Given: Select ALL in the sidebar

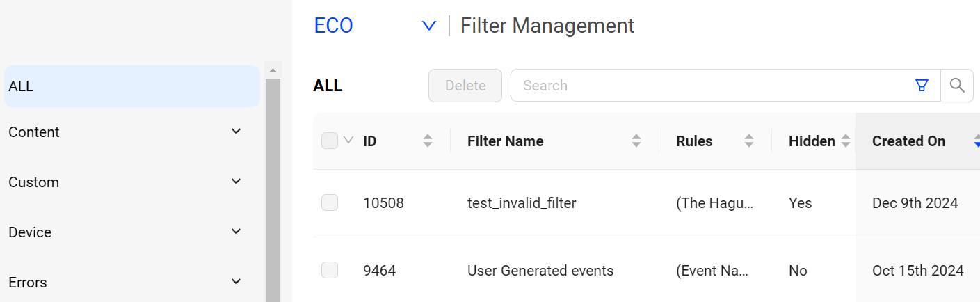Looking at the screenshot, I should [x=132, y=86].
